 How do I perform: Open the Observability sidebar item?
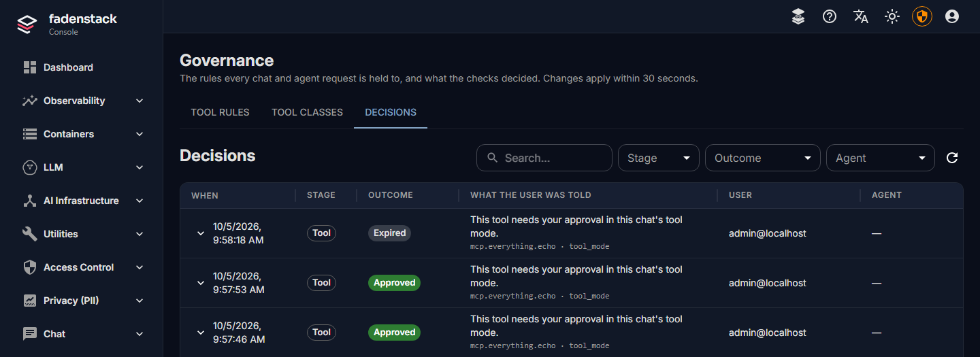(x=82, y=101)
